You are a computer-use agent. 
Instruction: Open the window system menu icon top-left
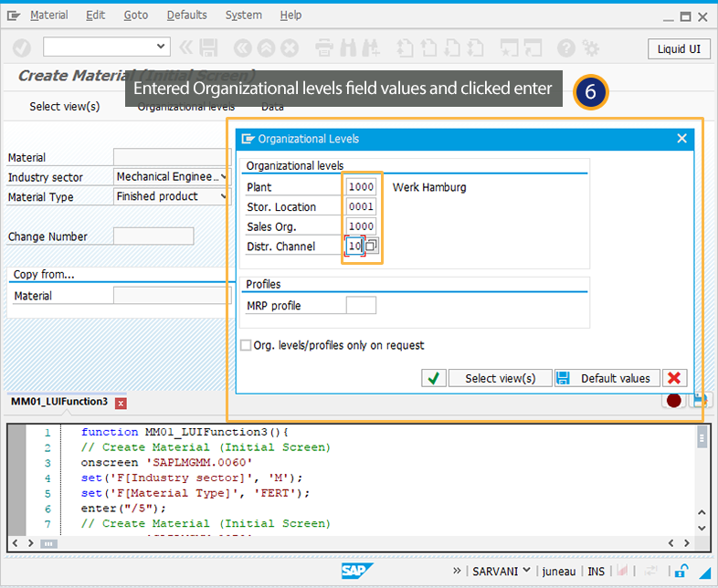[x=14, y=16]
